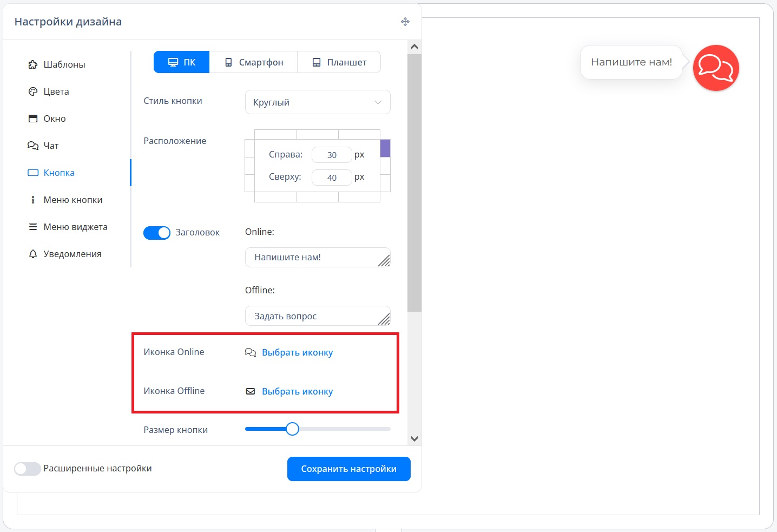Click the puzzle icon next to Шаблоны
The height and width of the screenshot is (532, 777).
pyautogui.click(x=33, y=64)
